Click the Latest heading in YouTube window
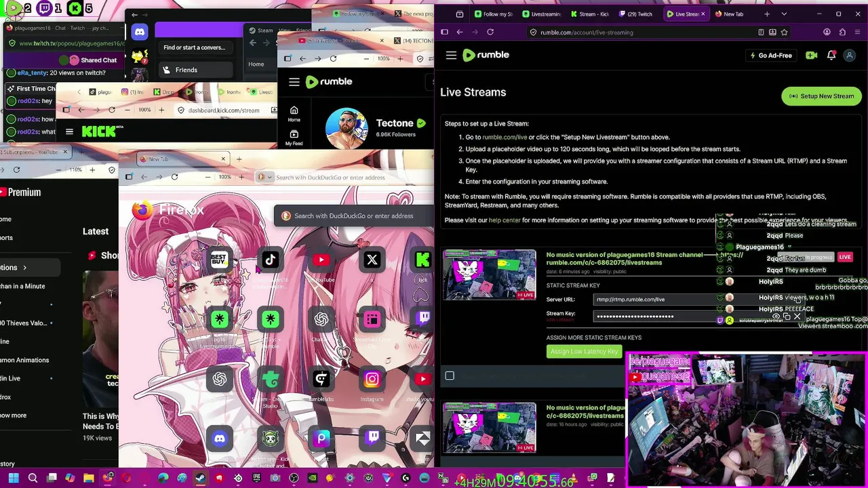The height and width of the screenshot is (488, 868). pyautogui.click(x=96, y=231)
